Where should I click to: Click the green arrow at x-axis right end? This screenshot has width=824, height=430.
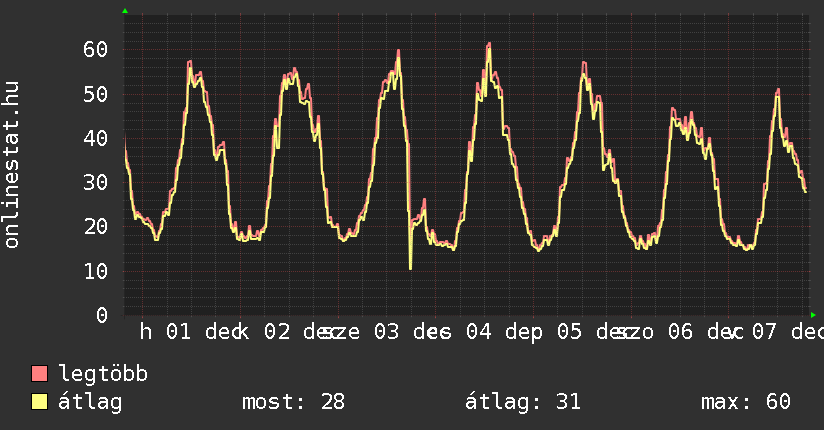coord(813,315)
